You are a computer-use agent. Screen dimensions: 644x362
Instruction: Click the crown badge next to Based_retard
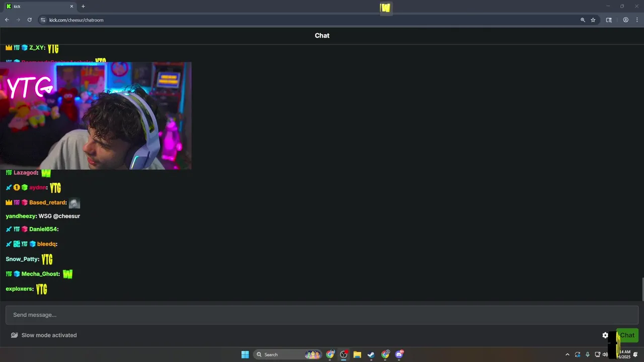(x=9, y=203)
